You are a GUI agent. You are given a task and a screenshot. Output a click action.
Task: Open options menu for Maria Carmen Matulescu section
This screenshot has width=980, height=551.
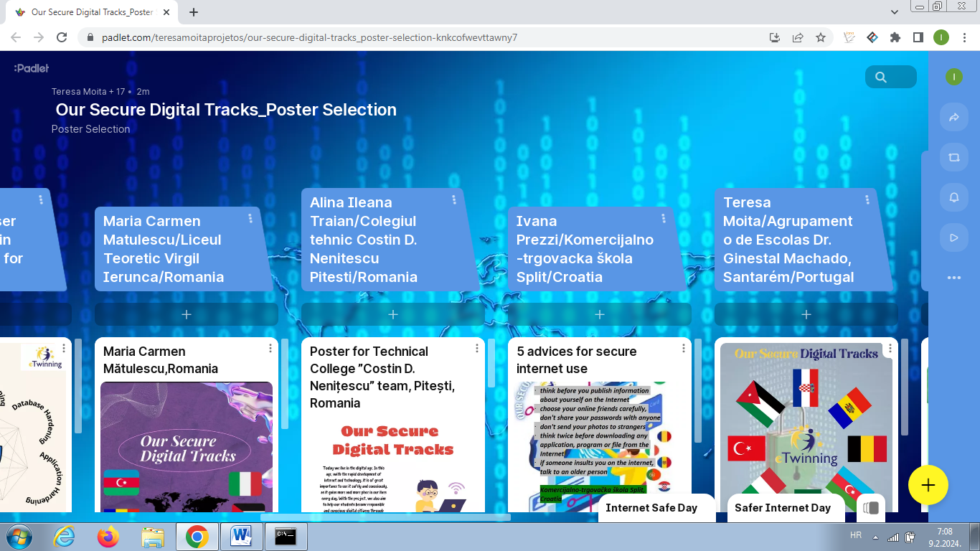250,218
